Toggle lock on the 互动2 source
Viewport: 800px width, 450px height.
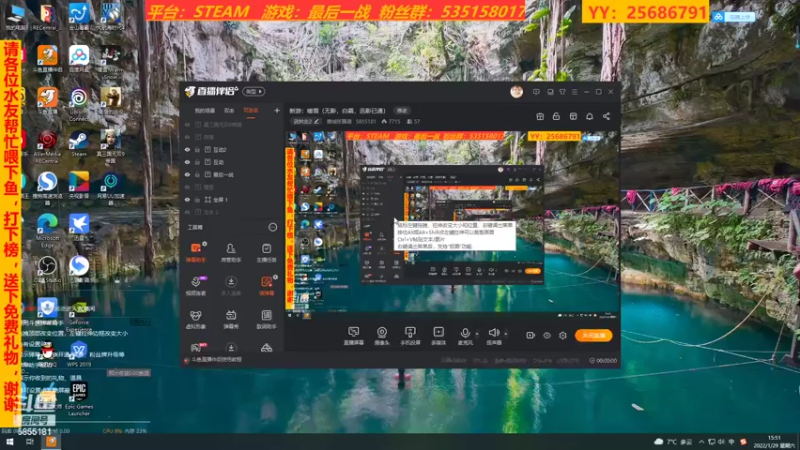[x=197, y=150]
